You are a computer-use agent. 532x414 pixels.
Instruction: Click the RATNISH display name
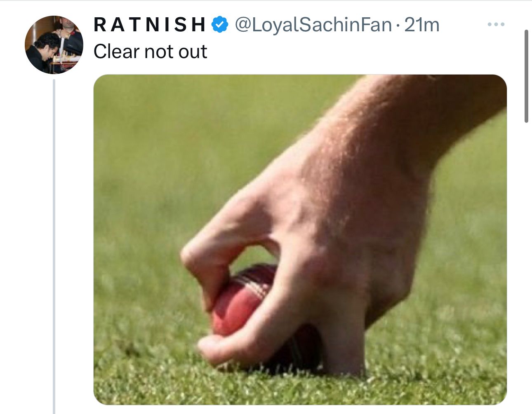point(150,25)
